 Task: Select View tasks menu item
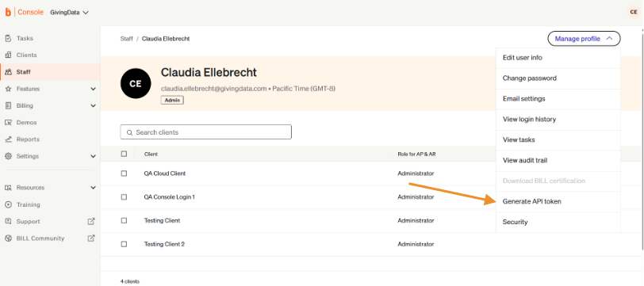(x=558, y=140)
